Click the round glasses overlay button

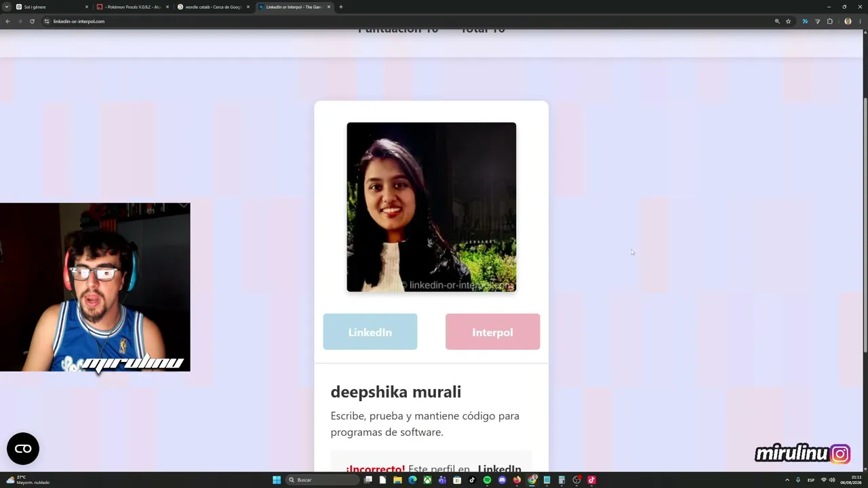23,449
